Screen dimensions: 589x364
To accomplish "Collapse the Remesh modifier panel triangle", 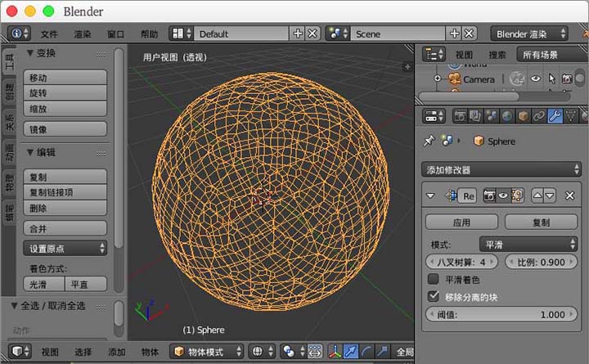I will click(x=430, y=195).
